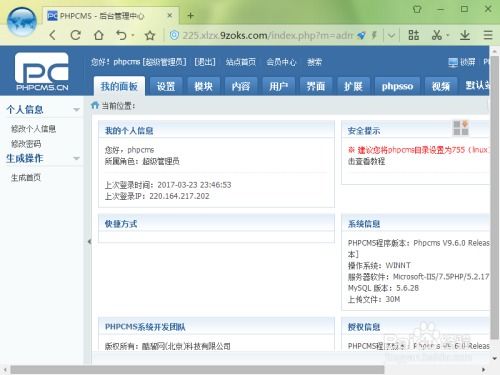Click the 上传文件: 30M text
The height and width of the screenshot is (375, 500).
374,299
